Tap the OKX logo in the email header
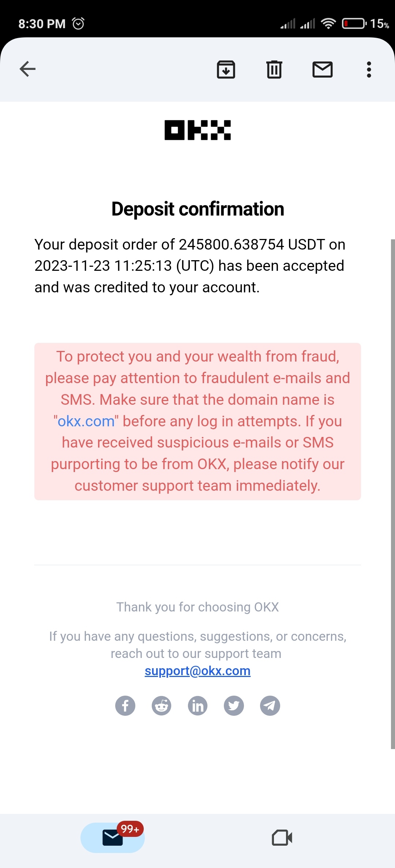Viewport: 395px width, 868px height. (x=197, y=130)
